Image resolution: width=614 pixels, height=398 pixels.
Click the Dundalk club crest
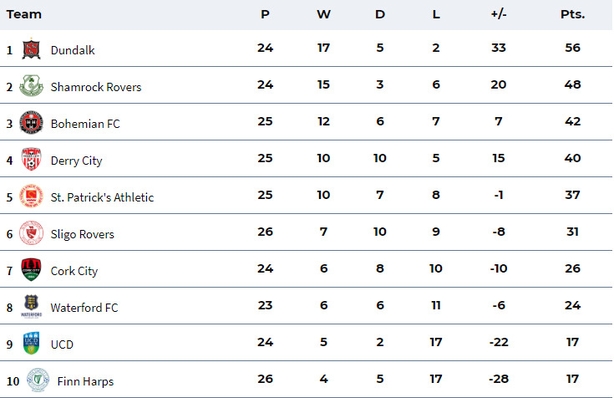pyautogui.click(x=31, y=49)
